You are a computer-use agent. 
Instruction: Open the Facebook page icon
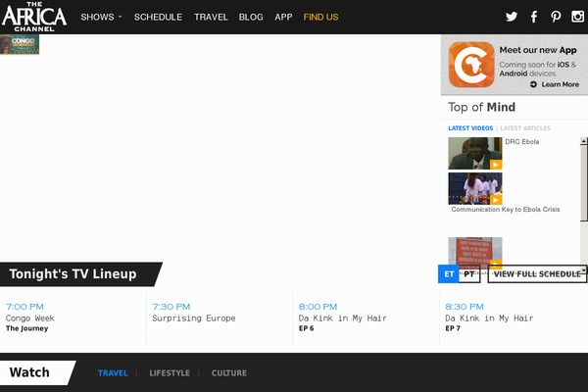(x=534, y=17)
